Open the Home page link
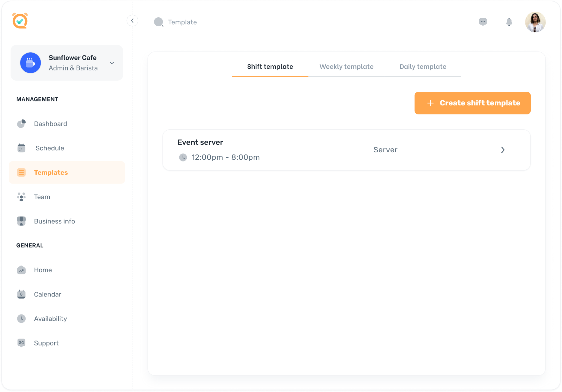Screen dimensions: 562x392 click(x=43, y=270)
